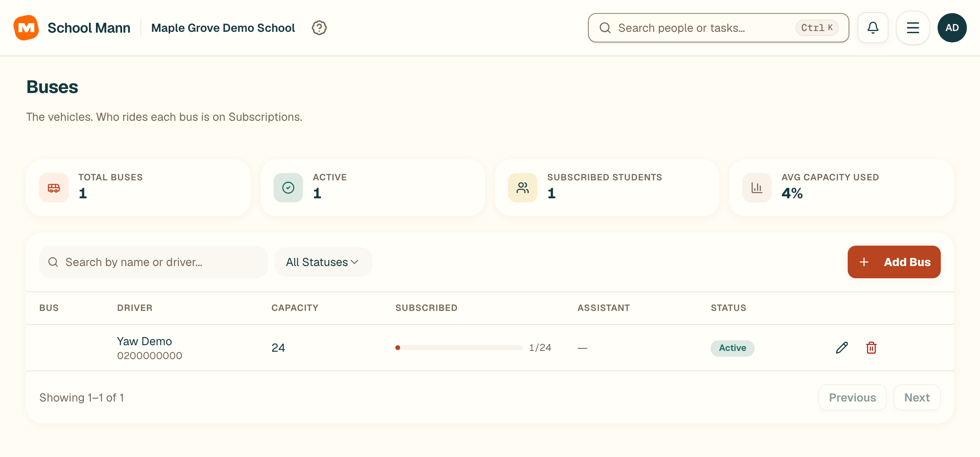The image size is (980, 457).
Task: Click the Buses page heading
Action: (52, 87)
